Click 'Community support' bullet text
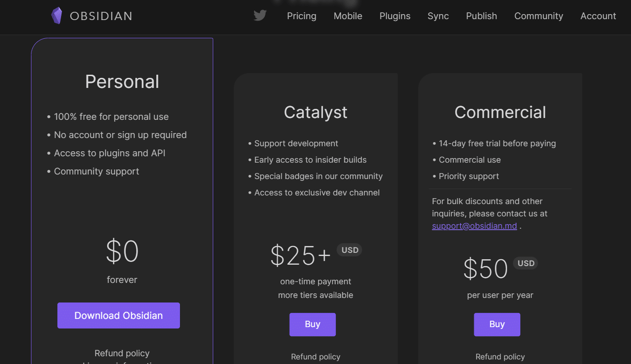631x364 pixels. tap(97, 171)
